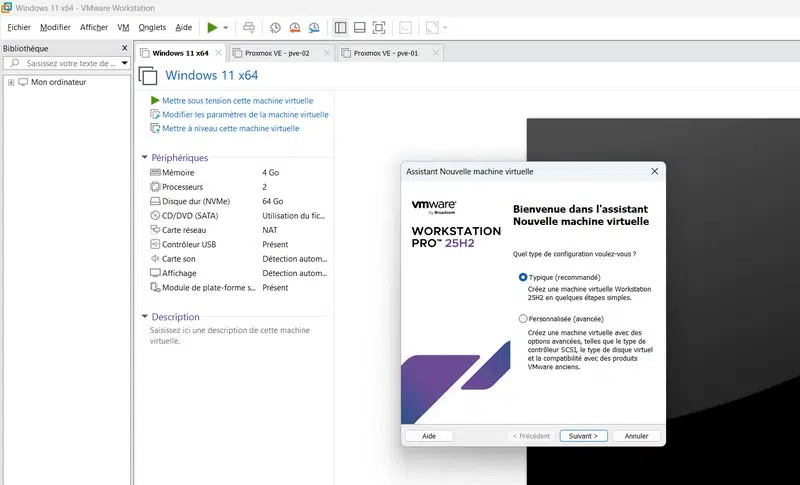Screen dimensions: 800x485
Task: Close the Bibliothèque panel
Action: [124, 48]
